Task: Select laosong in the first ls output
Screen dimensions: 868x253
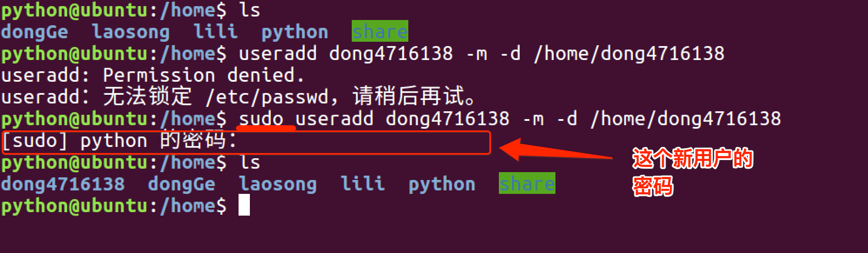Action: pyautogui.click(x=131, y=32)
